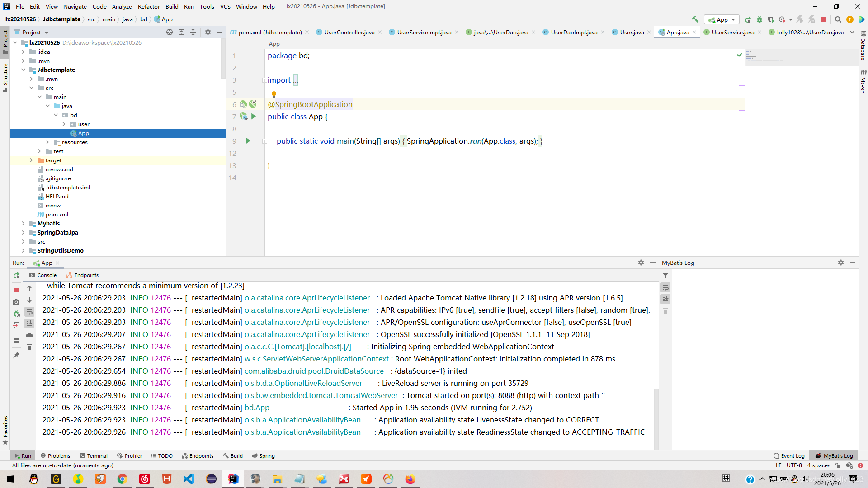Open the Refactor menu

[x=149, y=6]
